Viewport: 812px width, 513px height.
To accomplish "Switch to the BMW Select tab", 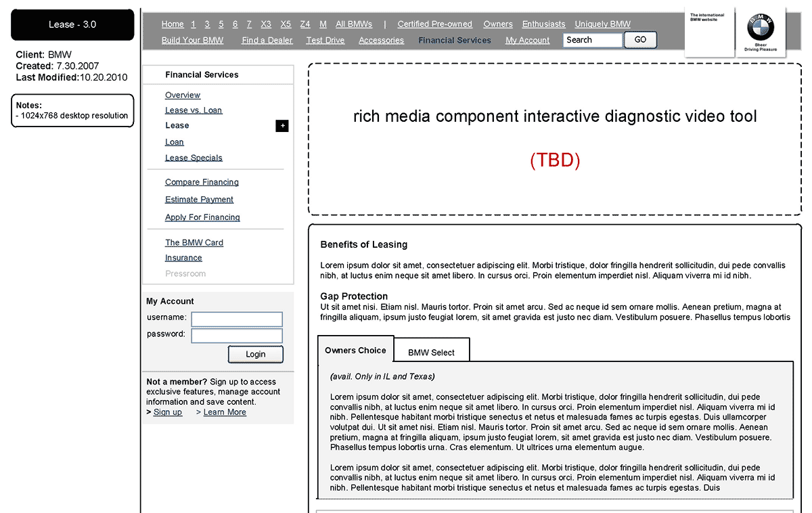I will pyautogui.click(x=431, y=352).
